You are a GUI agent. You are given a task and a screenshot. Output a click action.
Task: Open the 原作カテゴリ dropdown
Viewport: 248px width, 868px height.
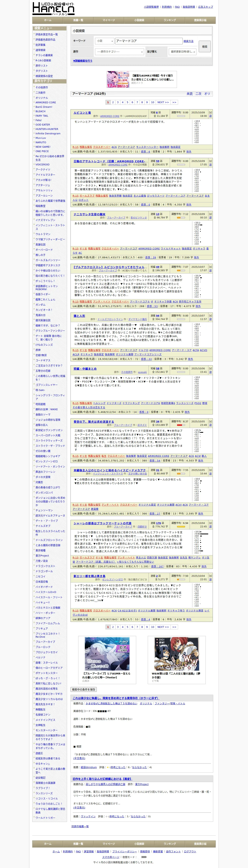coord(119,51)
